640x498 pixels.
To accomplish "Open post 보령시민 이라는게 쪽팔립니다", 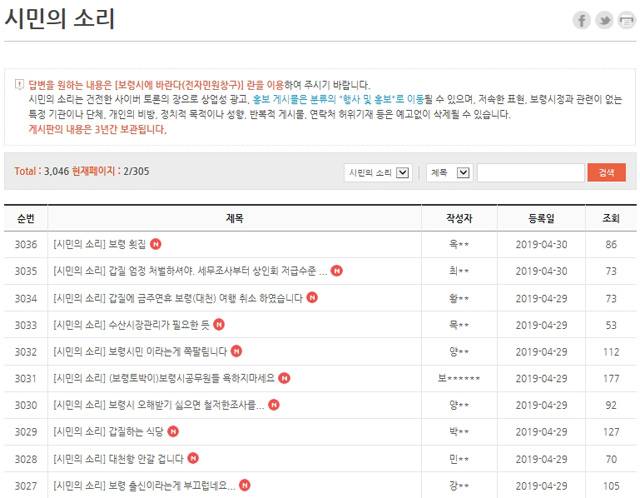I will [x=140, y=351].
